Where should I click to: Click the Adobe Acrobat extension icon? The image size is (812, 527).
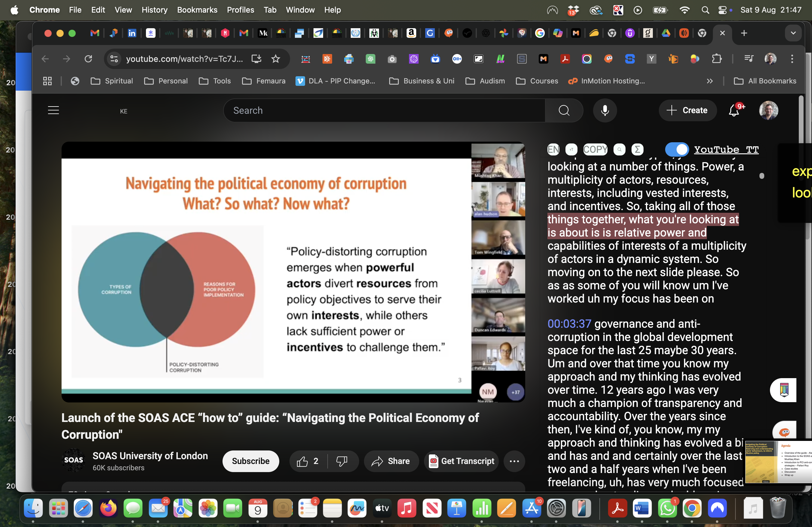pyautogui.click(x=565, y=59)
